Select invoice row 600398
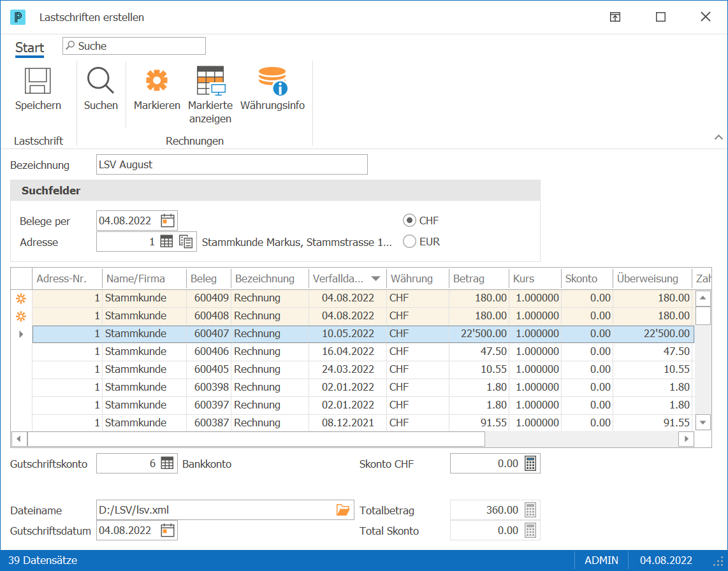The image size is (728, 571). (x=363, y=387)
